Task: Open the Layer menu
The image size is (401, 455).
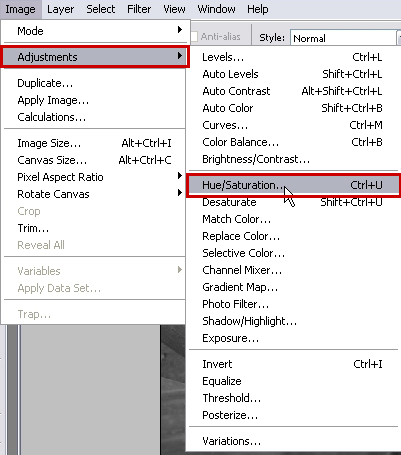Action: 60,9
